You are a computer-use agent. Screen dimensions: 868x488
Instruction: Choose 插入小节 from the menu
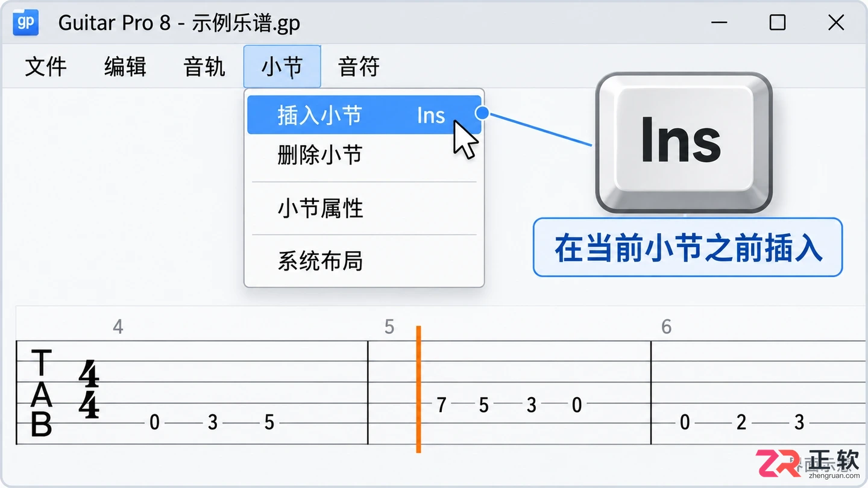pos(364,114)
